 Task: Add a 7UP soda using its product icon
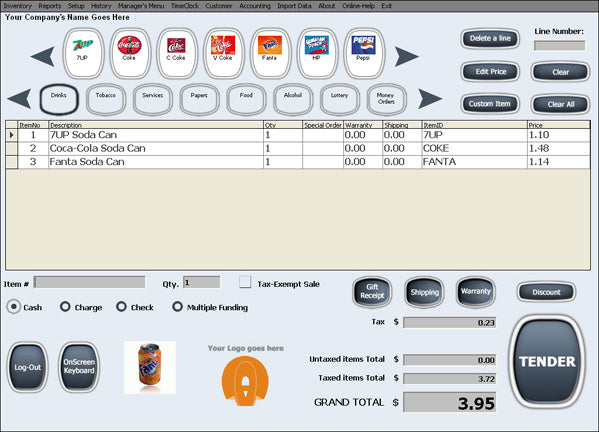point(83,53)
